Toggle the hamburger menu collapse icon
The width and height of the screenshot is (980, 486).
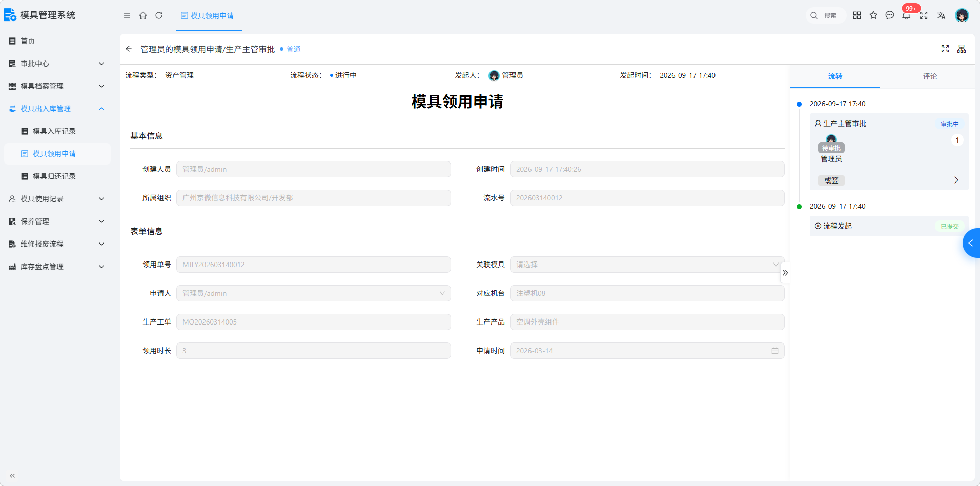pos(127,15)
